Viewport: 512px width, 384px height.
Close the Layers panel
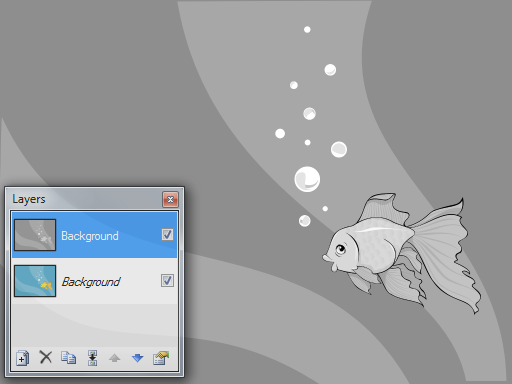click(170, 199)
